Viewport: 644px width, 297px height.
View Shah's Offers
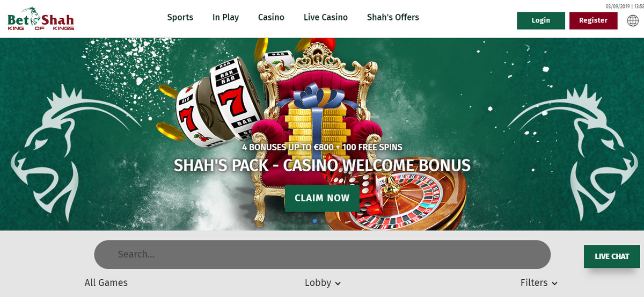click(x=393, y=17)
